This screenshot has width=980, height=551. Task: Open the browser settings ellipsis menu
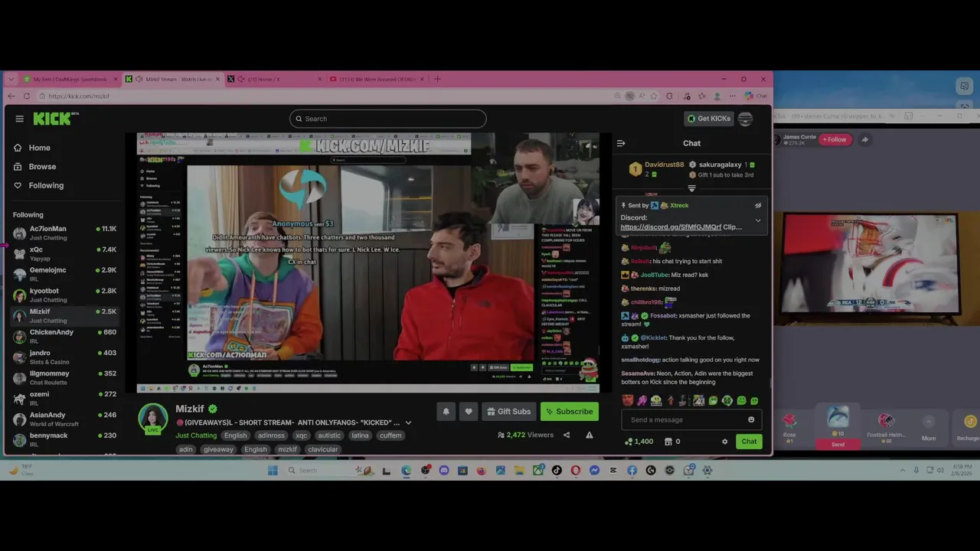[x=731, y=96]
